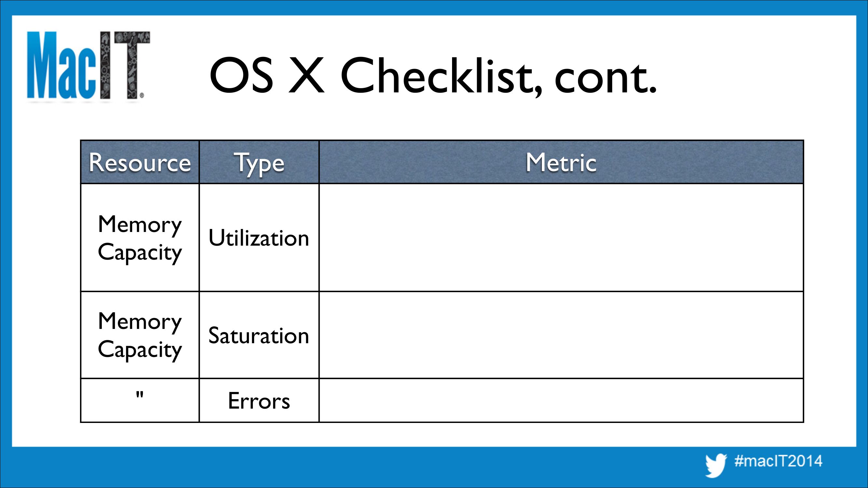Open the #macIT2014 hashtag
The image size is (868, 488).
(x=778, y=461)
